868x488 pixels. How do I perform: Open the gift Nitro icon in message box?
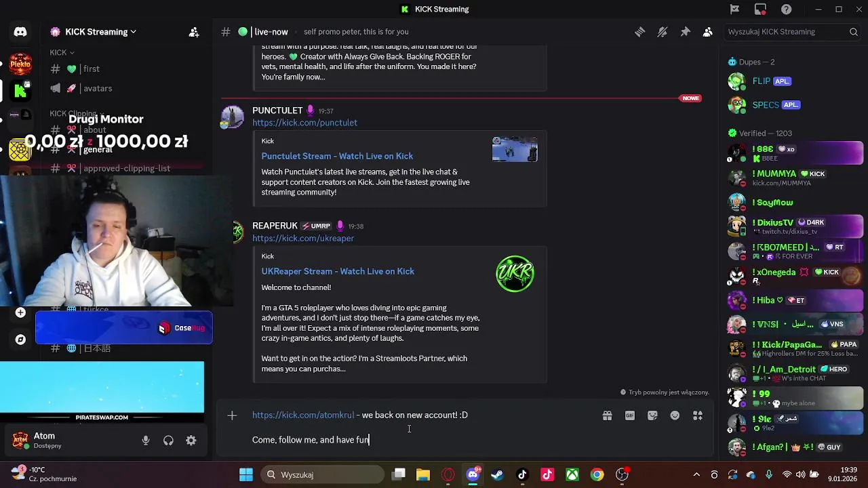coord(607,415)
